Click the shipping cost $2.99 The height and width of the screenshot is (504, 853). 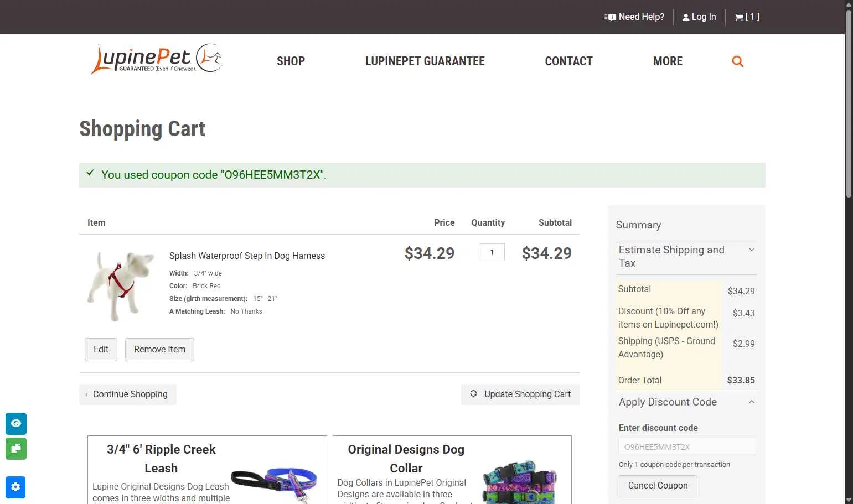point(743,344)
